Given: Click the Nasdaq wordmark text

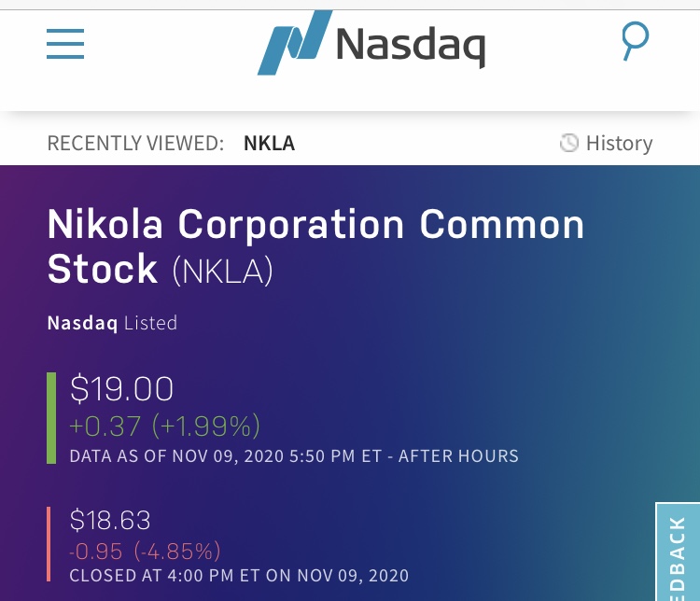Looking at the screenshot, I should pos(409,45).
